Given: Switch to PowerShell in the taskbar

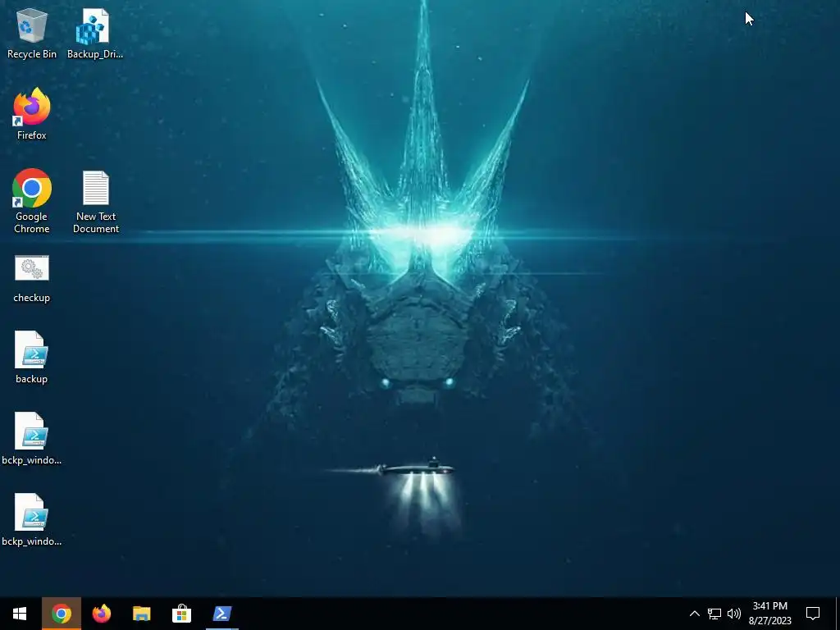Looking at the screenshot, I should click(x=221, y=614).
